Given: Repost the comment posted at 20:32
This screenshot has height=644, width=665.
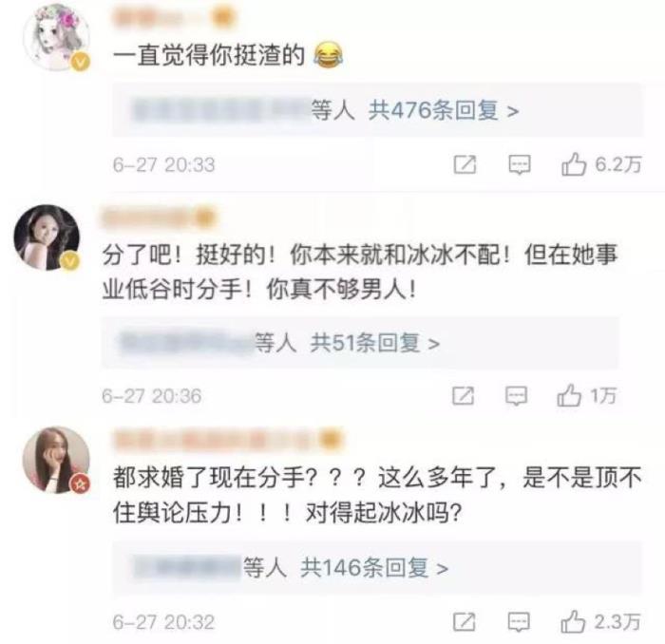Looking at the screenshot, I should (465, 622).
